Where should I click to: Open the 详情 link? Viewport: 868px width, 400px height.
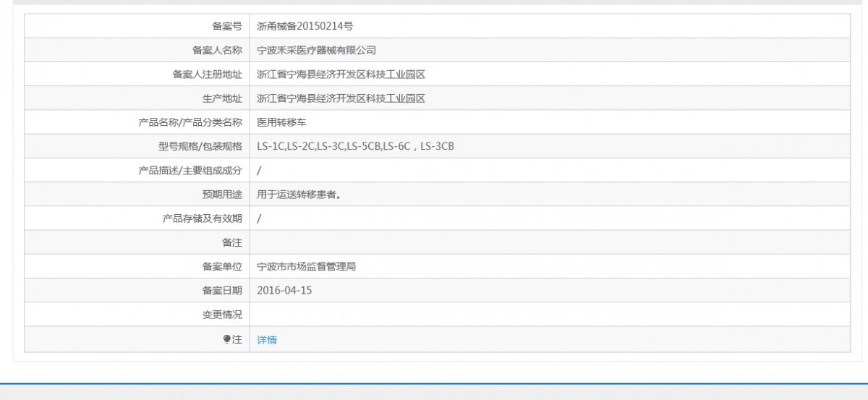(x=267, y=339)
